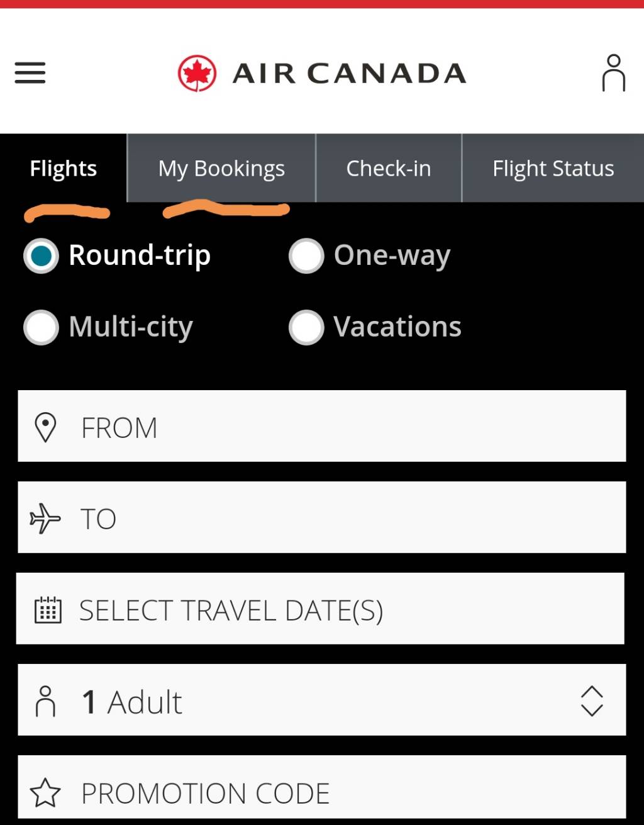Click the airplane icon in TO field

[x=45, y=519]
